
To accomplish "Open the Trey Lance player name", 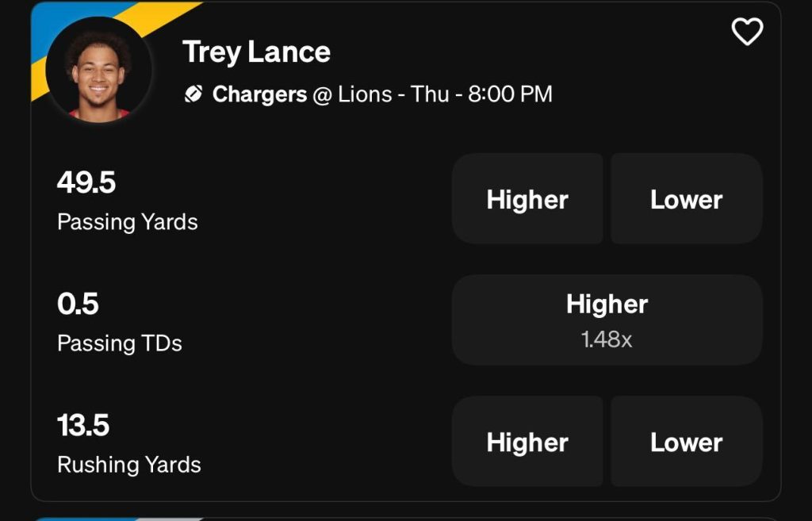I will click(x=256, y=52).
